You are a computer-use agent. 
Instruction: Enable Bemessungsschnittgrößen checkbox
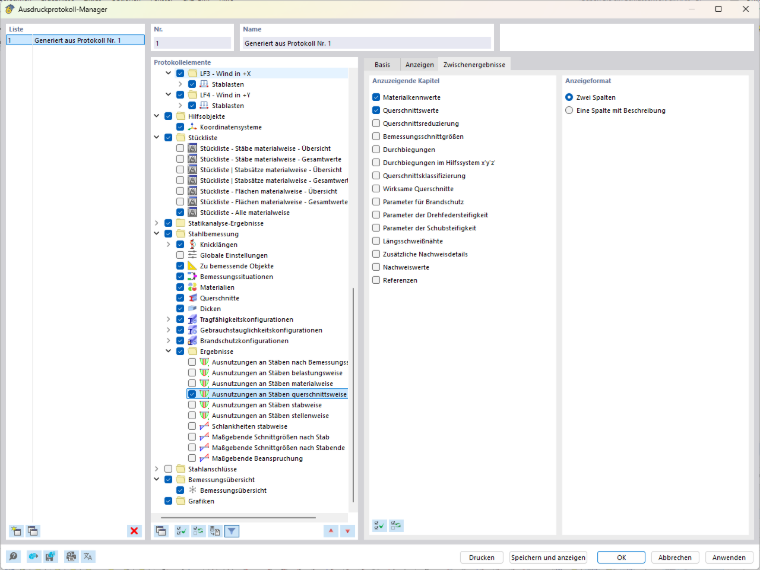[376, 137]
